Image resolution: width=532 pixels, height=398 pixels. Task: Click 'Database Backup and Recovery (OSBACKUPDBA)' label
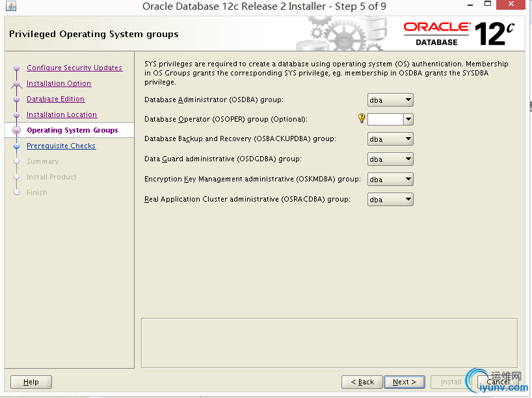click(240, 139)
